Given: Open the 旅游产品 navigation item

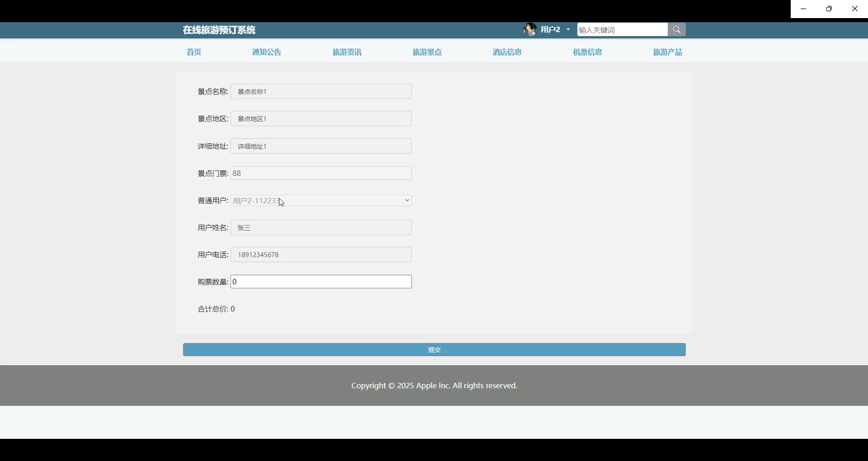Looking at the screenshot, I should [x=668, y=52].
